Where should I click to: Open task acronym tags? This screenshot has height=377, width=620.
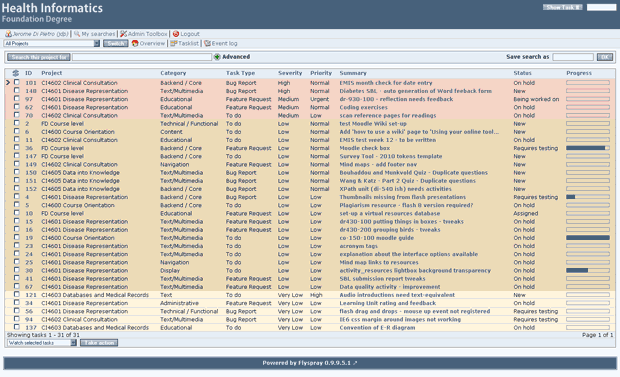358,246
